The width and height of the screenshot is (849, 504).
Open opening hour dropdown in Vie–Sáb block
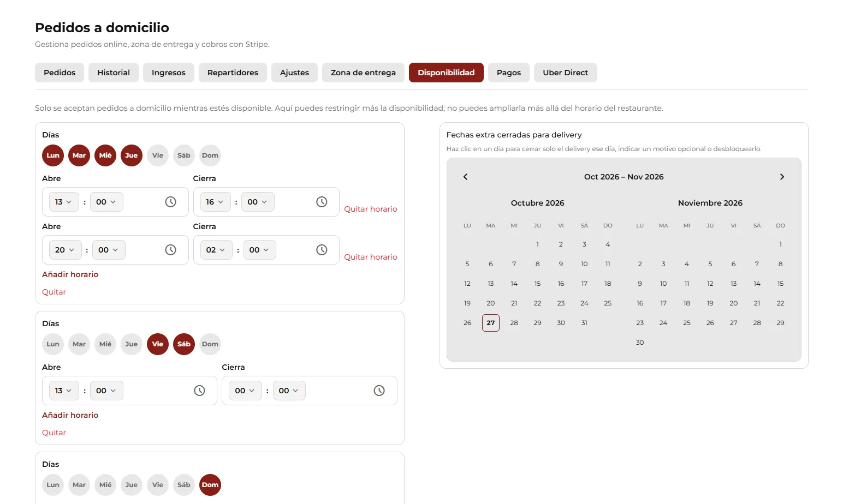point(64,391)
